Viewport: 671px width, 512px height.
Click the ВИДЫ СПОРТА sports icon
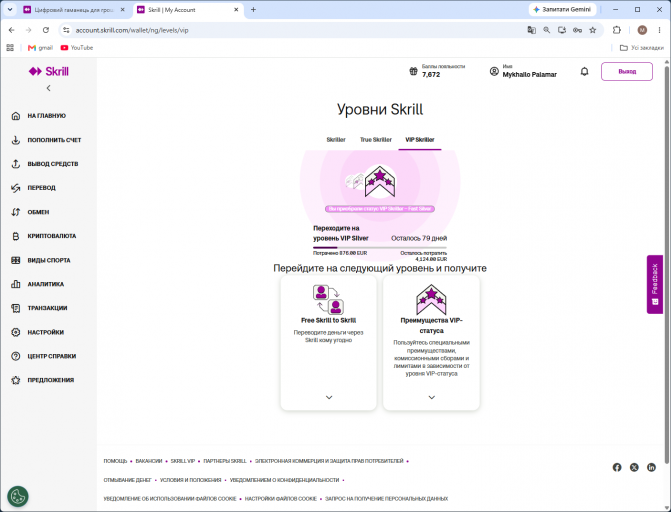click(16, 260)
